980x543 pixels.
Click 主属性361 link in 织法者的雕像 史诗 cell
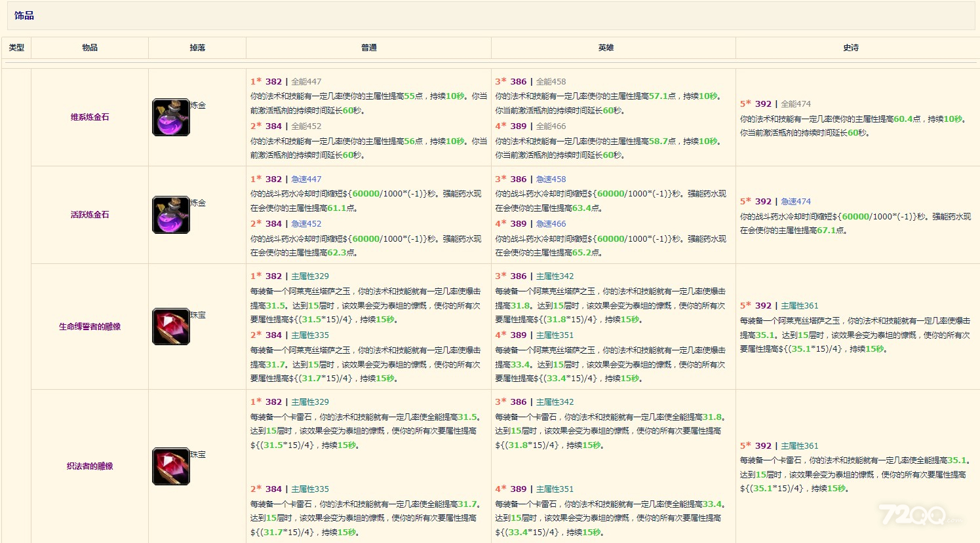(x=800, y=446)
